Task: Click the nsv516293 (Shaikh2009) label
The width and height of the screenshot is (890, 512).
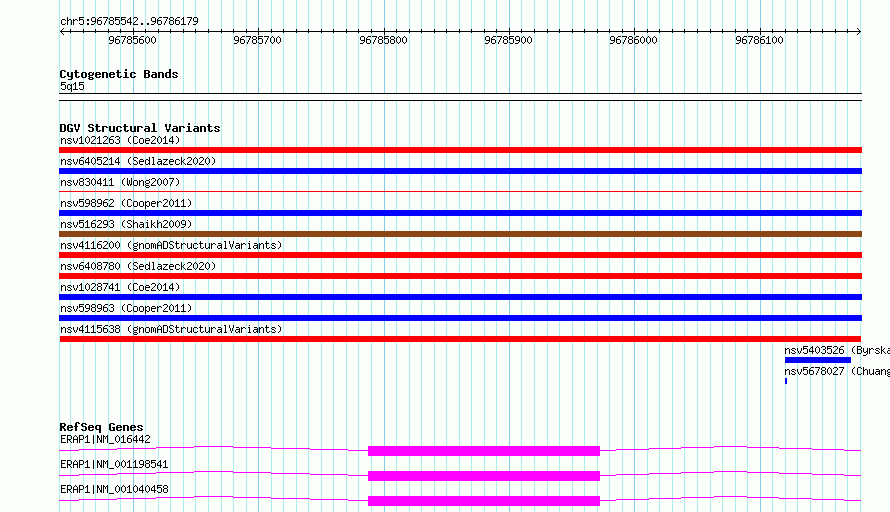Action: coord(126,224)
